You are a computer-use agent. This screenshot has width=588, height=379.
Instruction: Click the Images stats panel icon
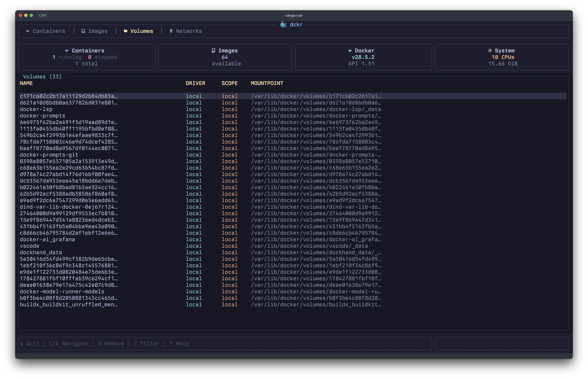coord(213,50)
